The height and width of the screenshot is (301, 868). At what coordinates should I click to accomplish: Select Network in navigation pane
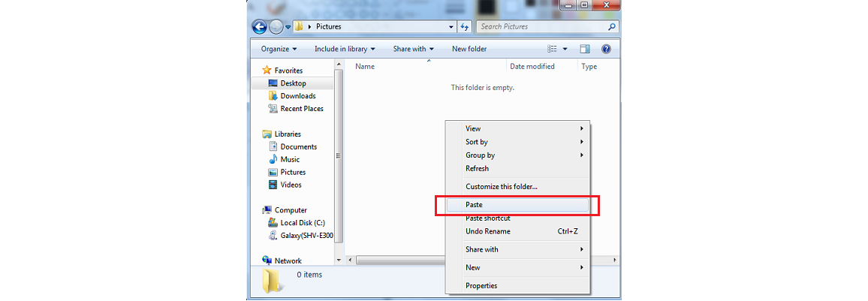click(x=288, y=260)
